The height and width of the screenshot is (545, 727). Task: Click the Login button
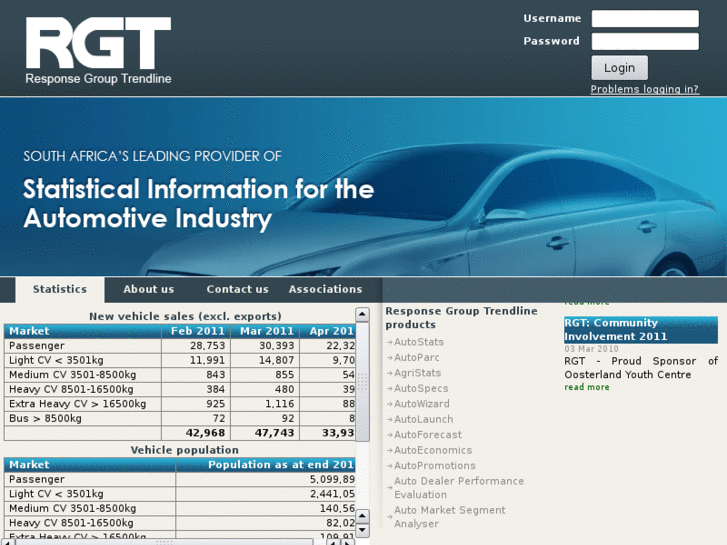[x=619, y=68]
